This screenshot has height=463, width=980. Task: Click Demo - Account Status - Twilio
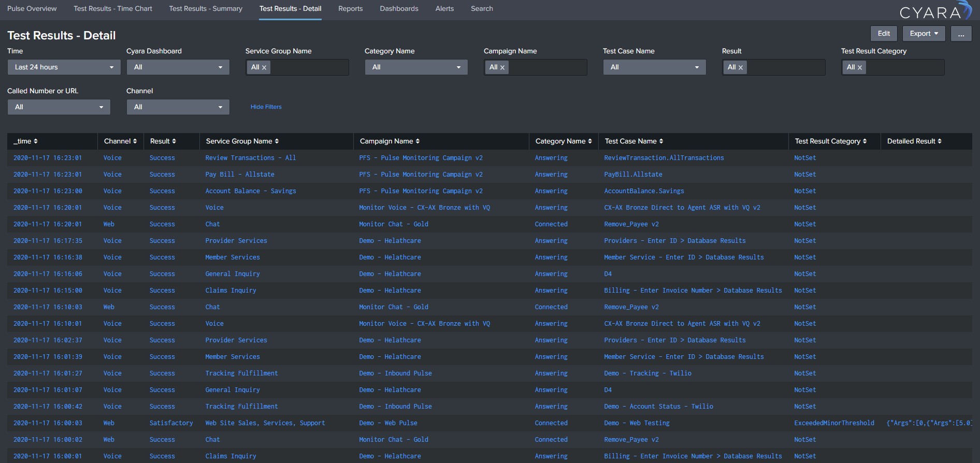tap(658, 407)
